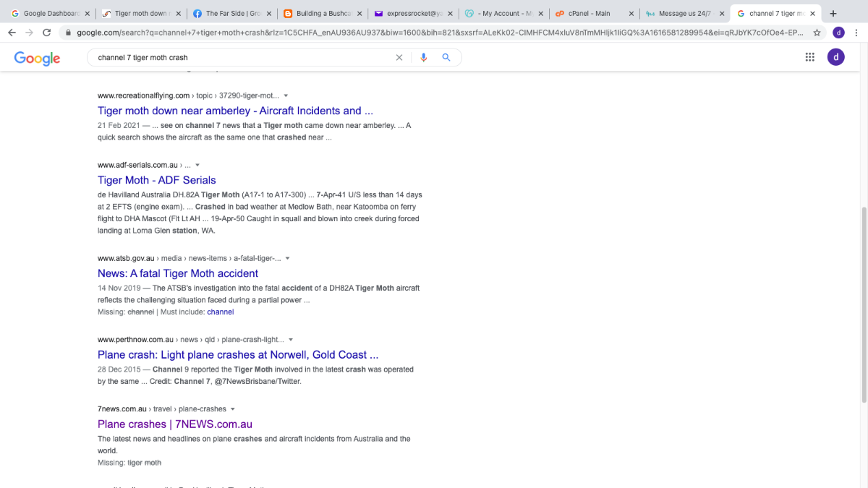Image resolution: width=868 pixels, height=488 pixels.
Task: Open 'Plane crash: Light plane crashes at Norwell' result
Action: [x=238, y=355]
